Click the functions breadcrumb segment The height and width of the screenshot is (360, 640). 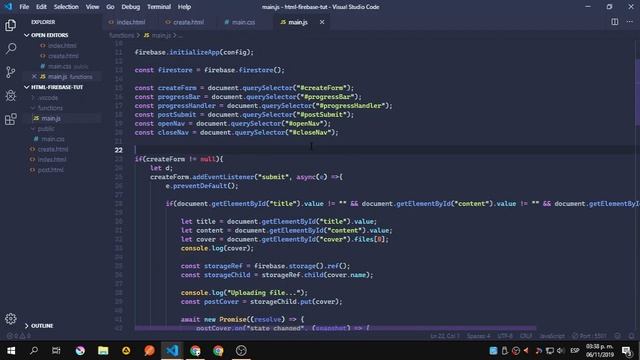121,36
